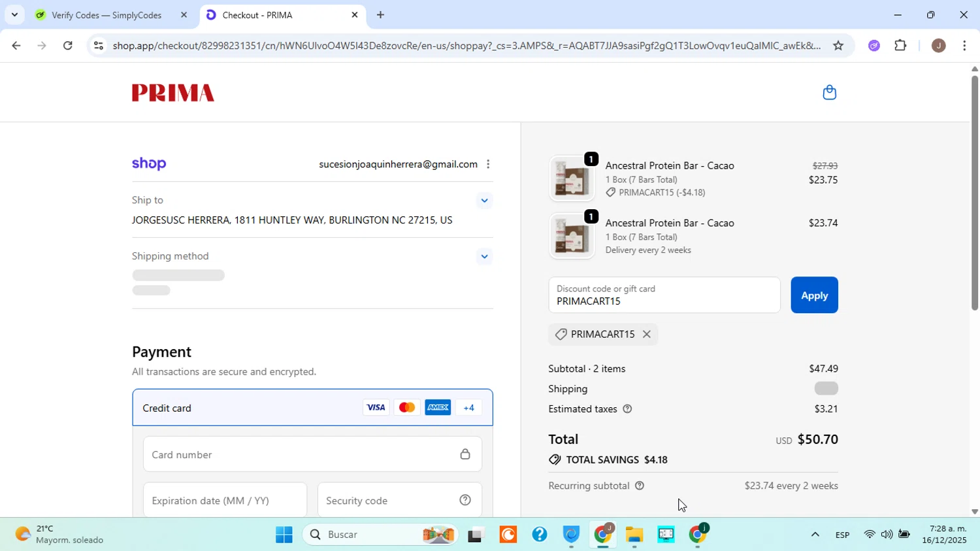Show security code help question icon
The height and width of the screenshot is (551, 980).
pyautogui.click(x=465, y=501)
